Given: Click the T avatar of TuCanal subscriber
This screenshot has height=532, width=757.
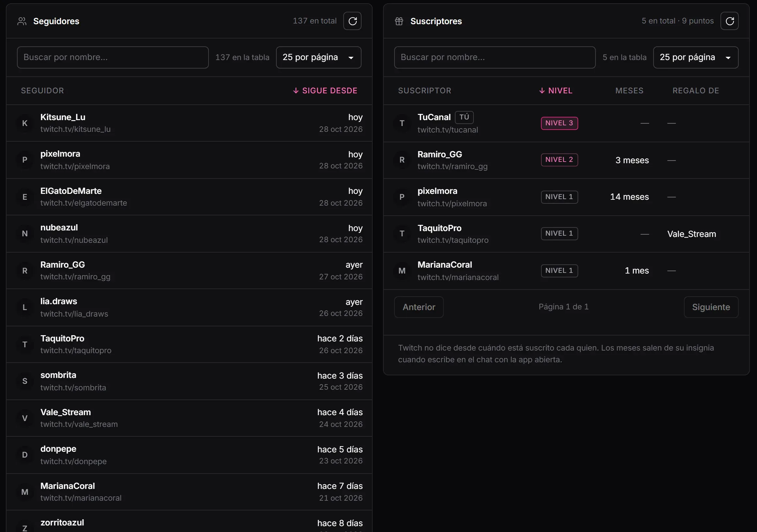Looking at the screenshot, I should (x=402, y=123).
